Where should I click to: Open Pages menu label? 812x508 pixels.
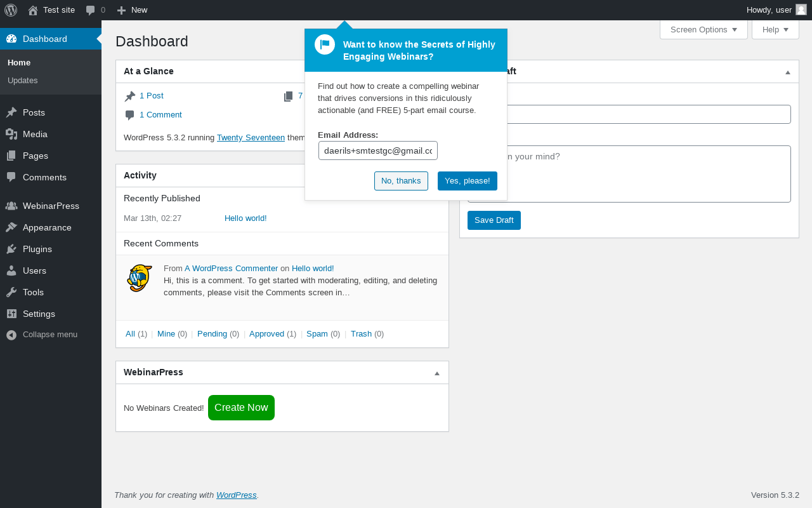pyautogui.click(x=36, y=156)
